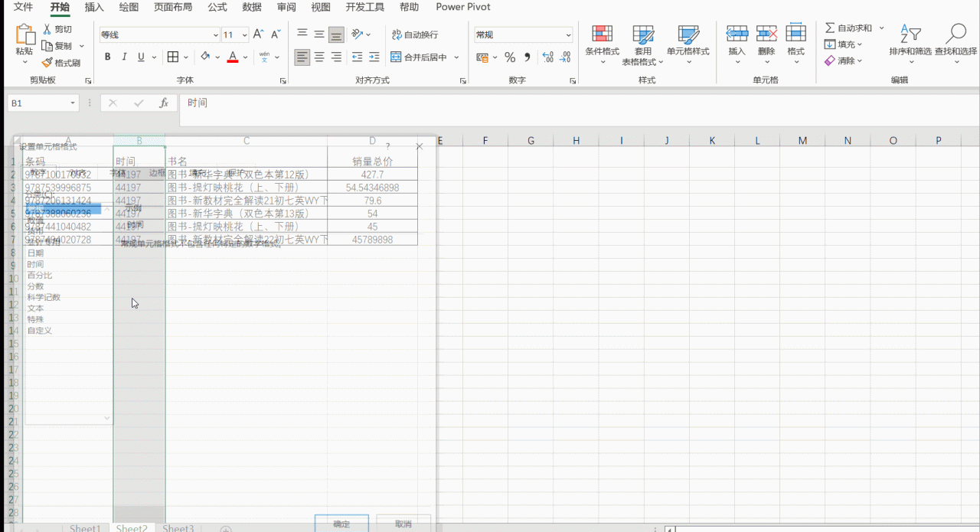Toggle italic formatting
Screen dimensions: 980x532
click(x=124, y=57)
